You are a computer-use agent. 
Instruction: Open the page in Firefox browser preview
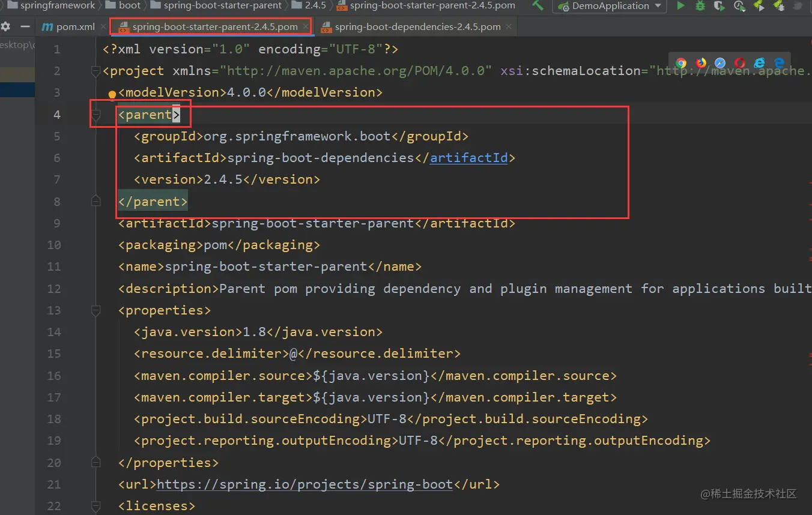click(701, 62)
